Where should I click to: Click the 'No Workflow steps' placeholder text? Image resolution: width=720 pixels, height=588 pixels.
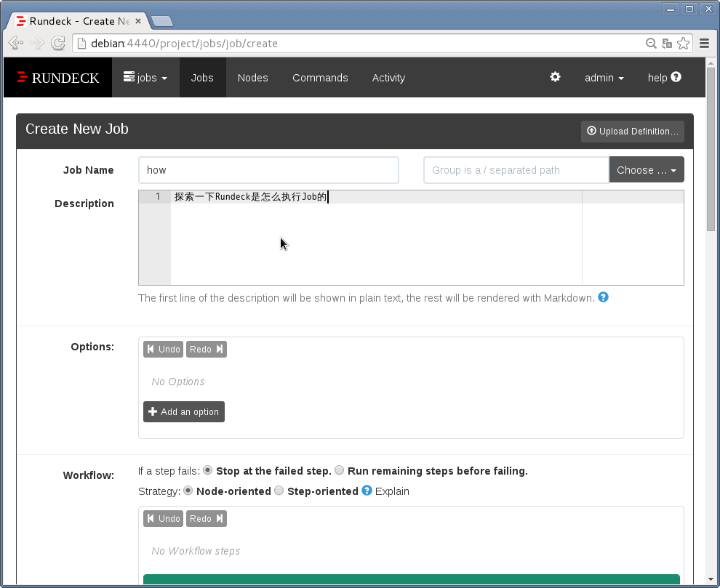[196, 551]
